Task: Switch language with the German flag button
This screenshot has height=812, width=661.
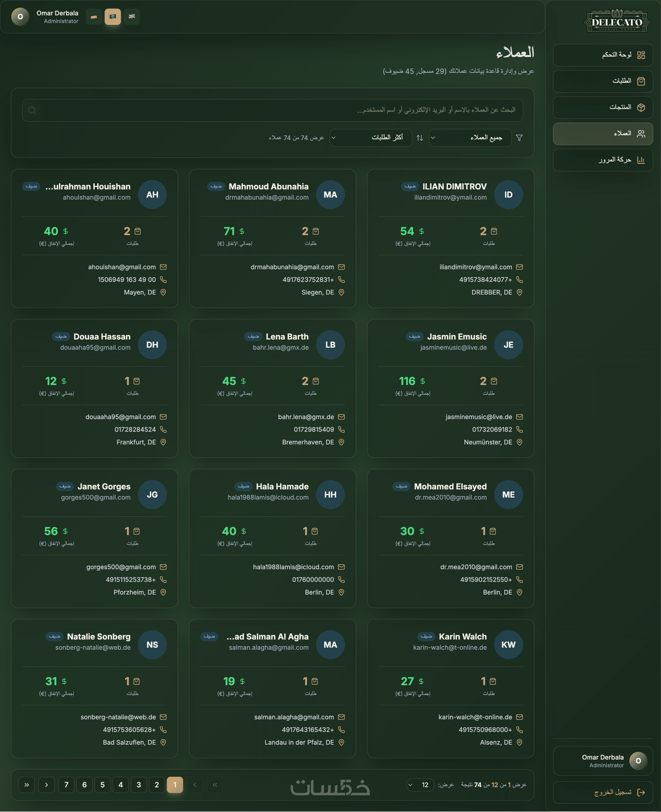Action: (x=94, y=17)
